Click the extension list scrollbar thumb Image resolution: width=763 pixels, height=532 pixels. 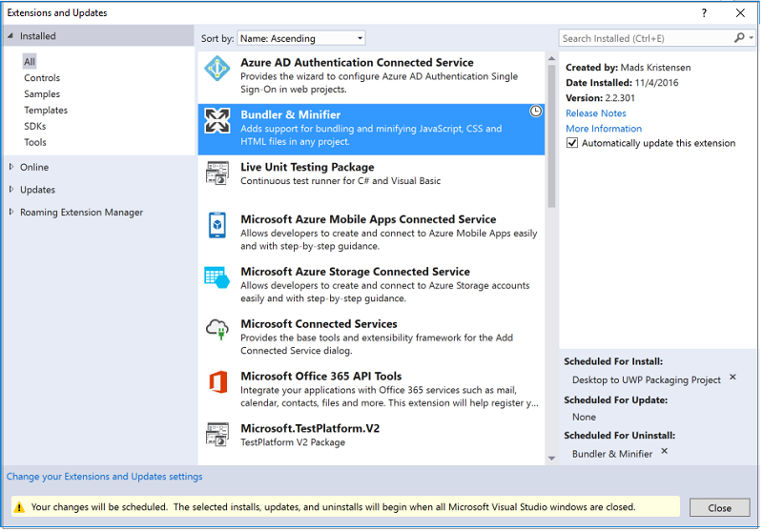(551, 136)
